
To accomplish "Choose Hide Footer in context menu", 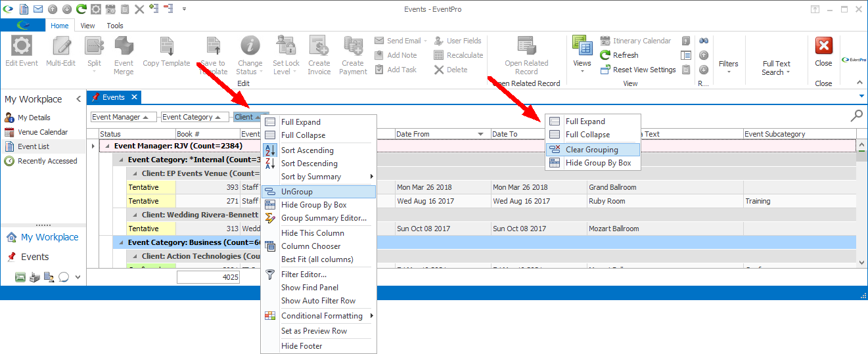I will coord(319,346).
